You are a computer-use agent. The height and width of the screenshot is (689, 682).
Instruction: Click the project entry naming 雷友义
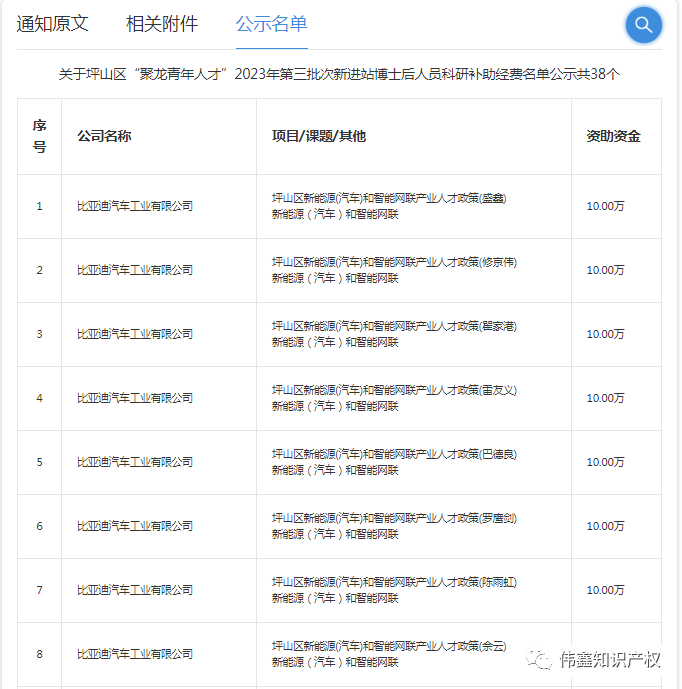pyautogui.click(x=394, y=398)
